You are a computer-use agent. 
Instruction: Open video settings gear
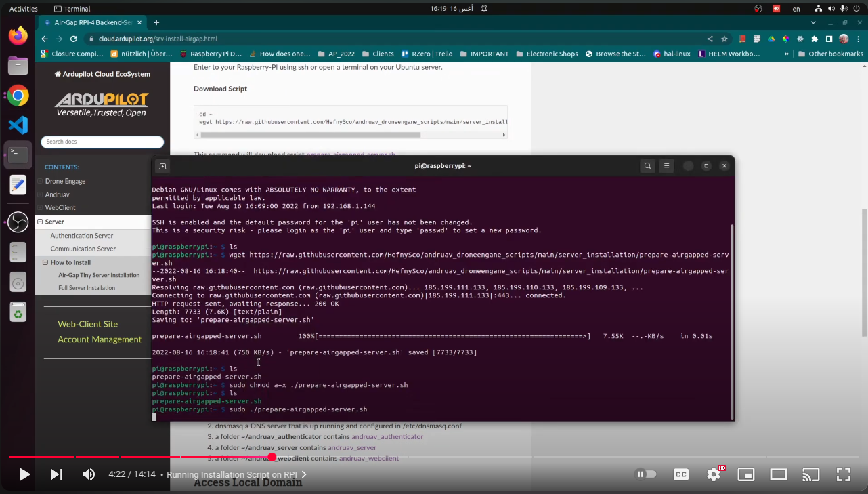click(714, 474)
